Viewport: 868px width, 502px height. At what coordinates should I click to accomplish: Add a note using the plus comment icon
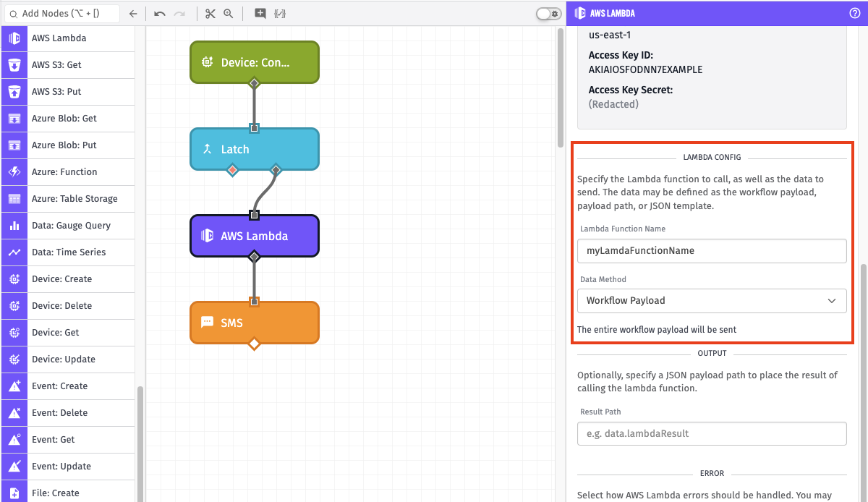[x=260, y=13]
